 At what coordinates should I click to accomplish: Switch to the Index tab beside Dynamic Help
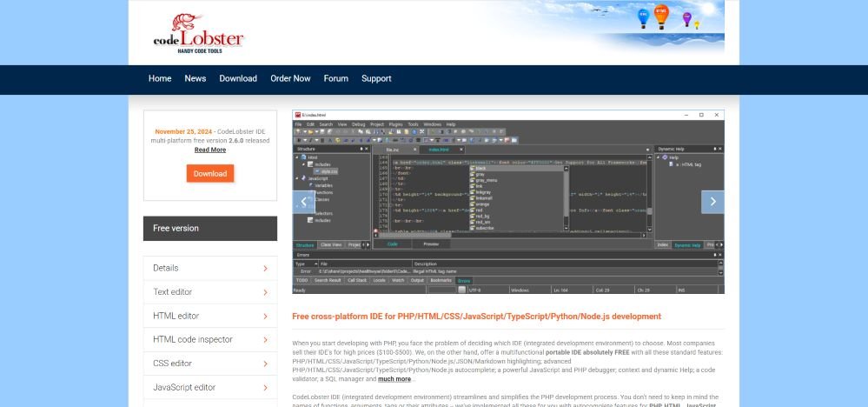click(663, 244)
